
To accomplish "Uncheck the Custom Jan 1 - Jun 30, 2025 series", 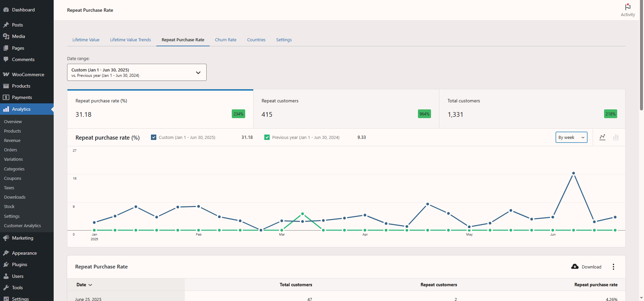I will coord(154,137).
